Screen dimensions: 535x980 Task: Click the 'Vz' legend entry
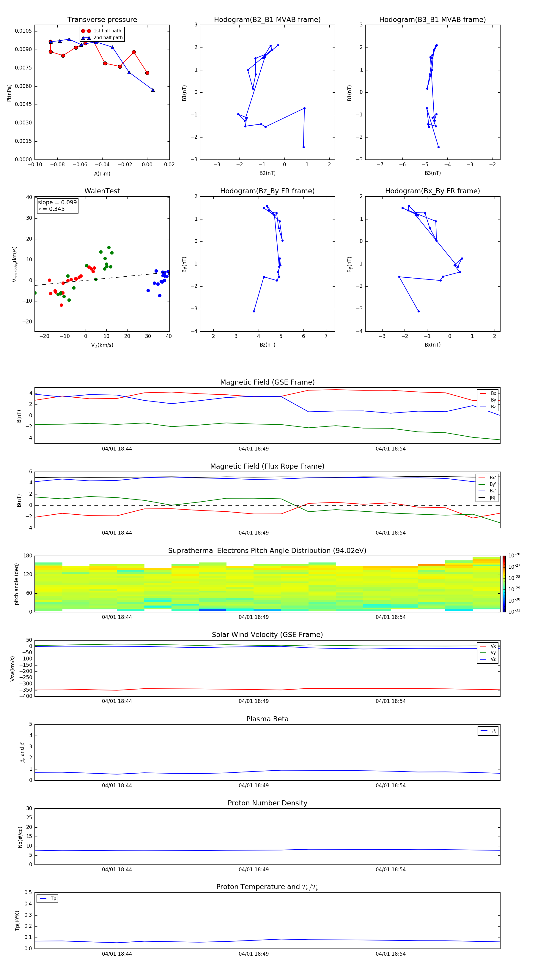[488, 659]
